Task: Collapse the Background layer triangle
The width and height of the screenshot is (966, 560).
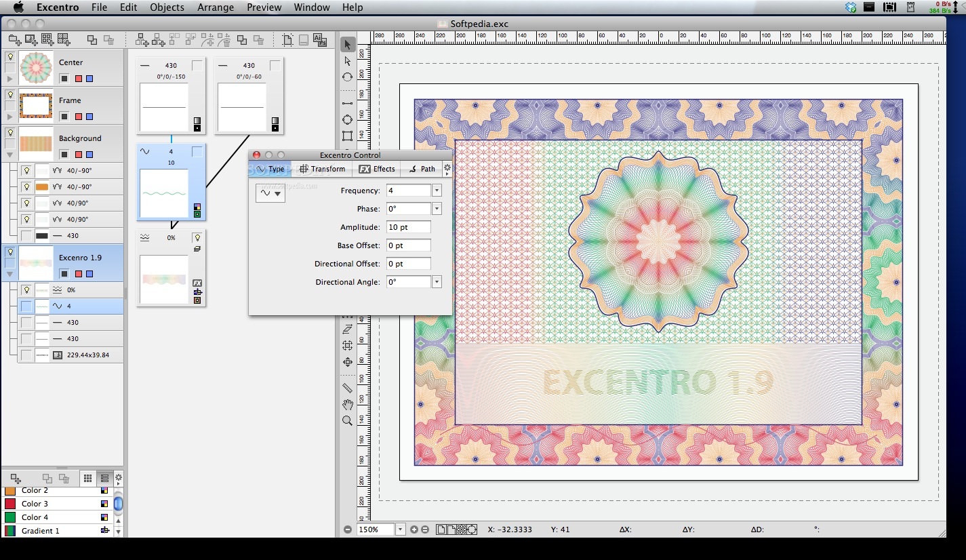Action: pos(9,155)
